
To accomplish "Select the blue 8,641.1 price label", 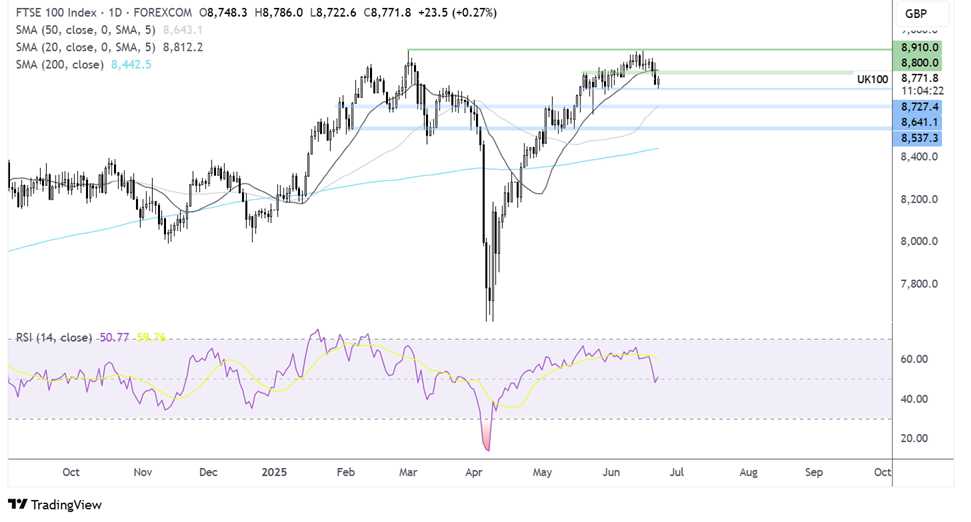I will click(x=920, y=122).
